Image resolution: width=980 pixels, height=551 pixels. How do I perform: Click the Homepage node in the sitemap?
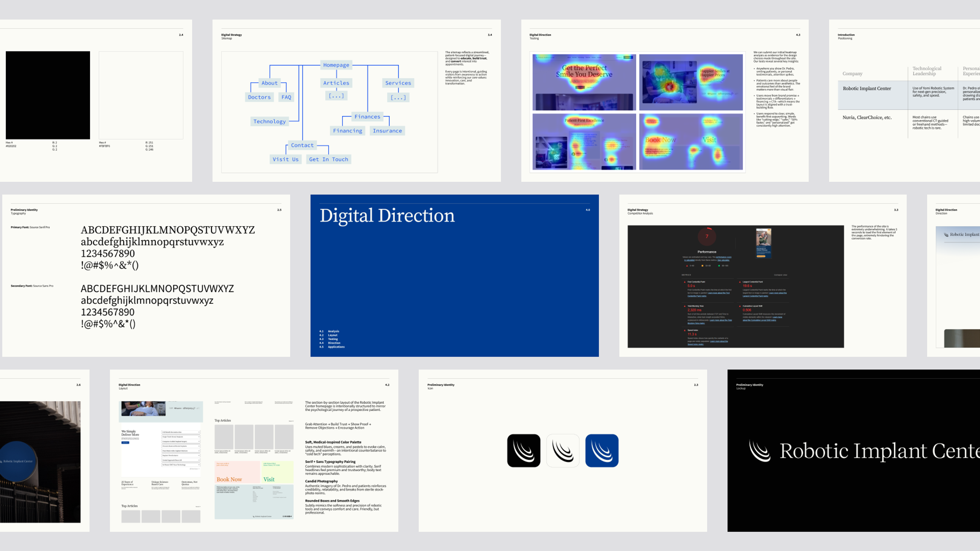[x=336, y=65]
